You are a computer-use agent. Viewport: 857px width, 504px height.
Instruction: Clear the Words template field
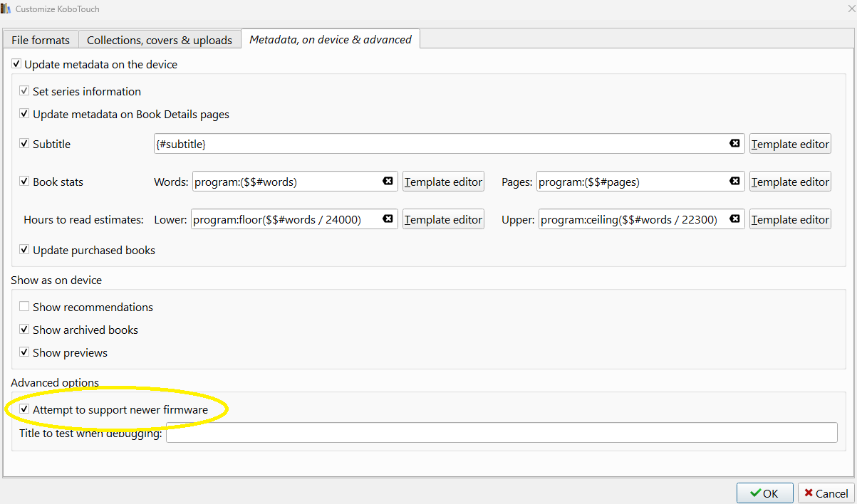388,182
